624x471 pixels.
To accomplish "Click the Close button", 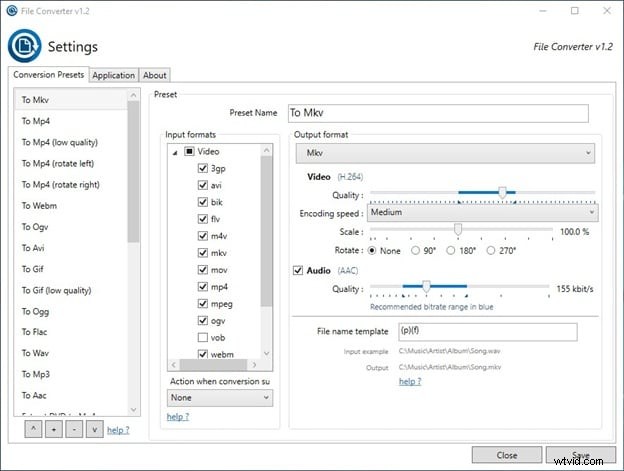I will click(507, 455).
